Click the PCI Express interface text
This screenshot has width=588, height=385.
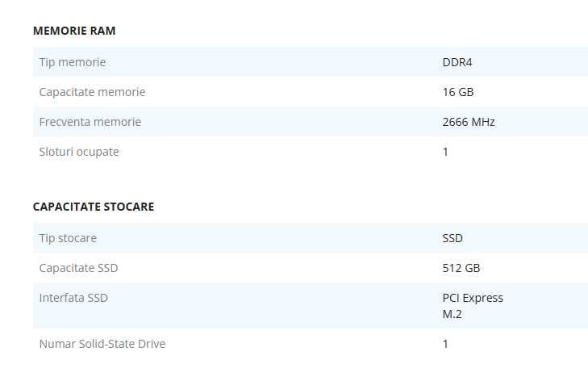[473, 298]
